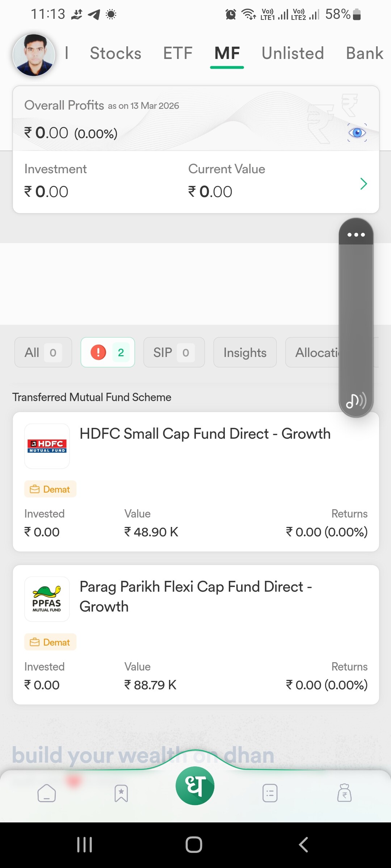The image size is (391, 868).
Task: Tap the profile picture avatar
Action: click(x=34, y=55)
